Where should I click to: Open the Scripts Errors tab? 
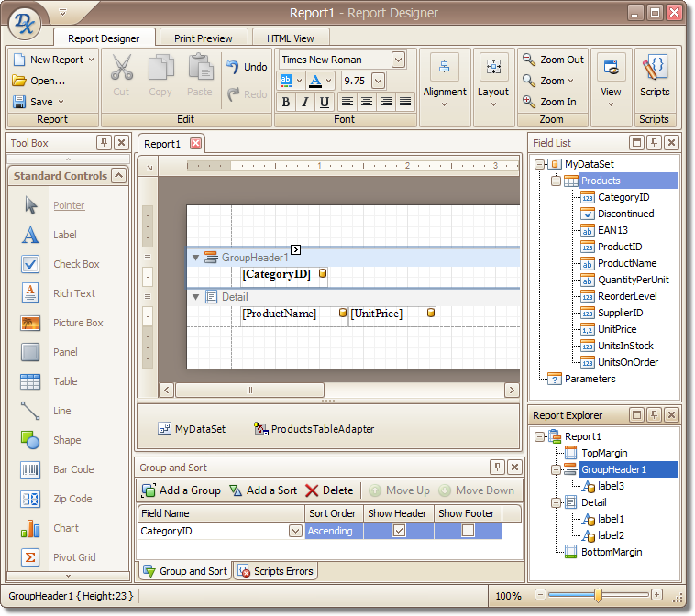click(275, 571)
